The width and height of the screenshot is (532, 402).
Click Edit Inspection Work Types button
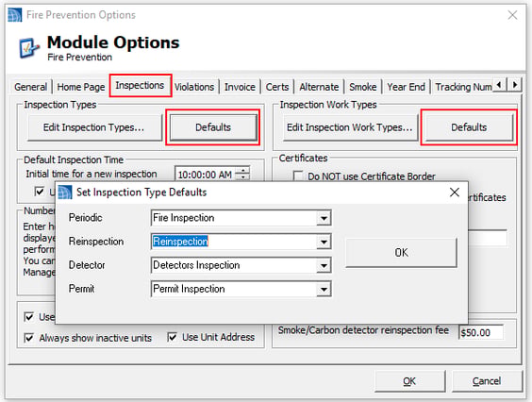350,127
